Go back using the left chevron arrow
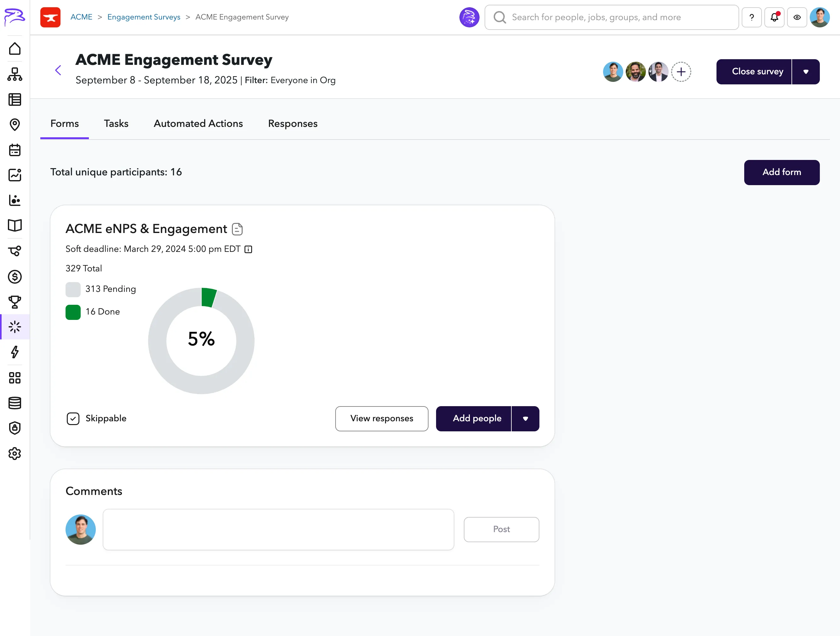 [x=58, y=70]
